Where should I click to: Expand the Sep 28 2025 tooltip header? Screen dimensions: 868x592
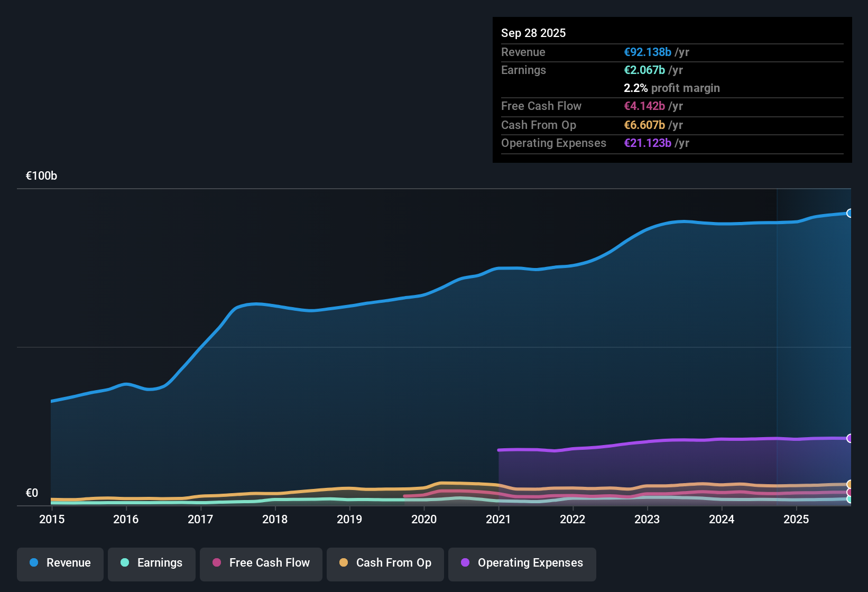tap(533, 33)
